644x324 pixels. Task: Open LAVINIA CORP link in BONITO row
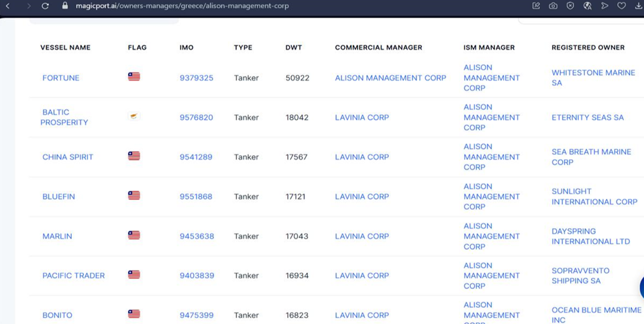(x=362, y=315)
